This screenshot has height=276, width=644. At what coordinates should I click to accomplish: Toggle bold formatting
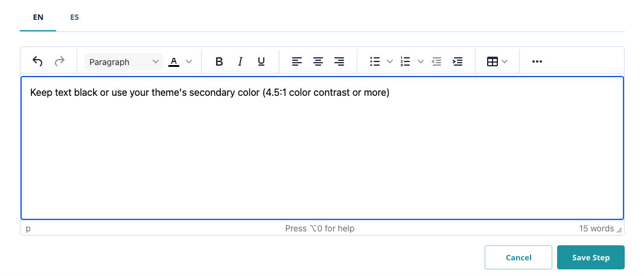coord(219,61)
